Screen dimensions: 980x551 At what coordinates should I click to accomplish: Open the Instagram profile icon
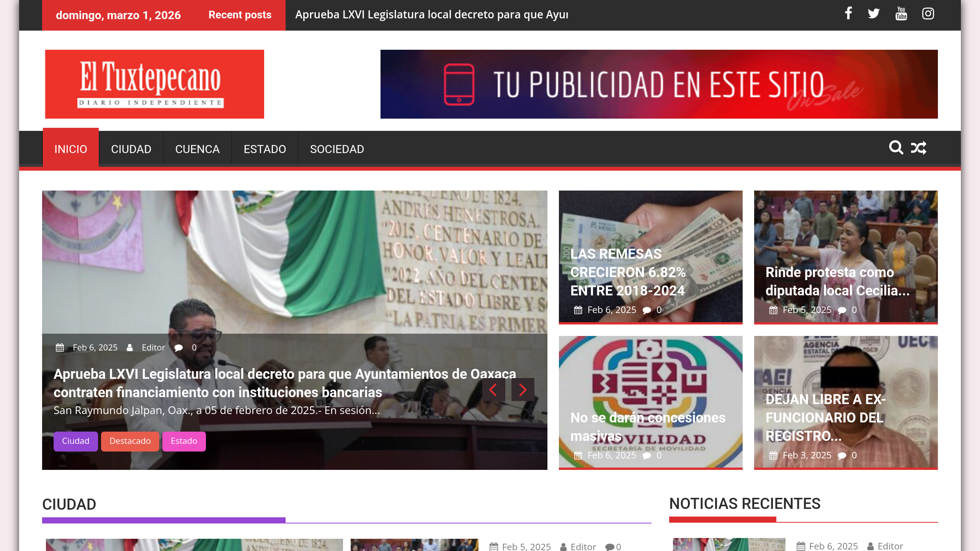click(x=928, y=14)
